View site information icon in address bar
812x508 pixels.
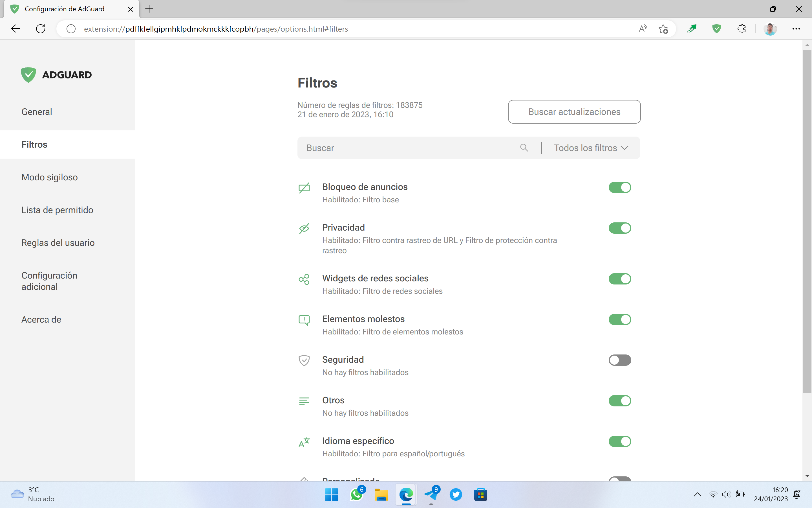[x=71, y=29]
